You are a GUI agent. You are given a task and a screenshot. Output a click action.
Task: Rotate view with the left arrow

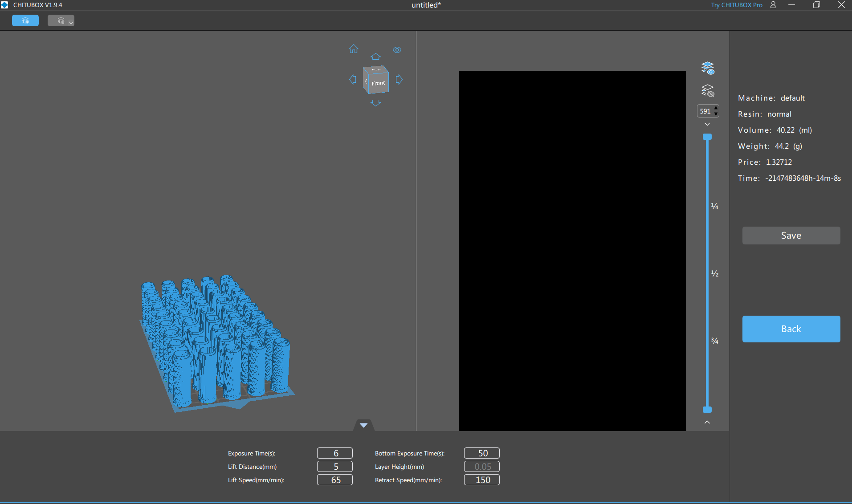pyautogui.click(x=353, y=80)
